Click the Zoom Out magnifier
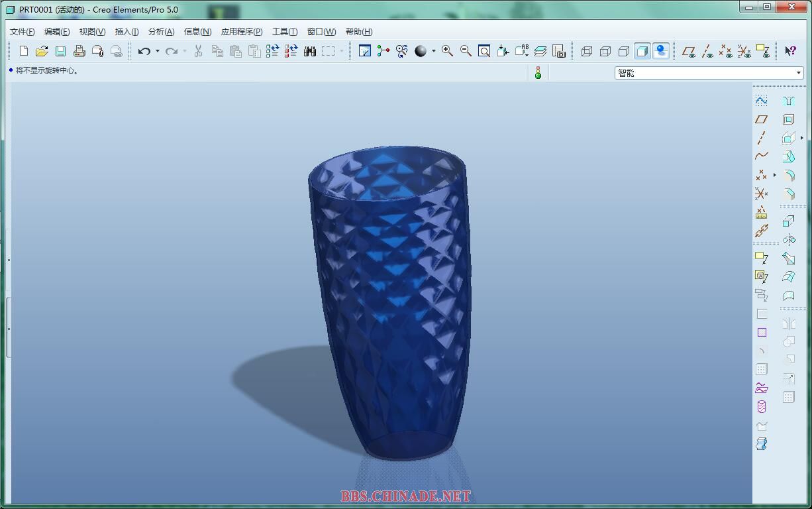This screenshot has height=509, width=812. tap(466, 51)
